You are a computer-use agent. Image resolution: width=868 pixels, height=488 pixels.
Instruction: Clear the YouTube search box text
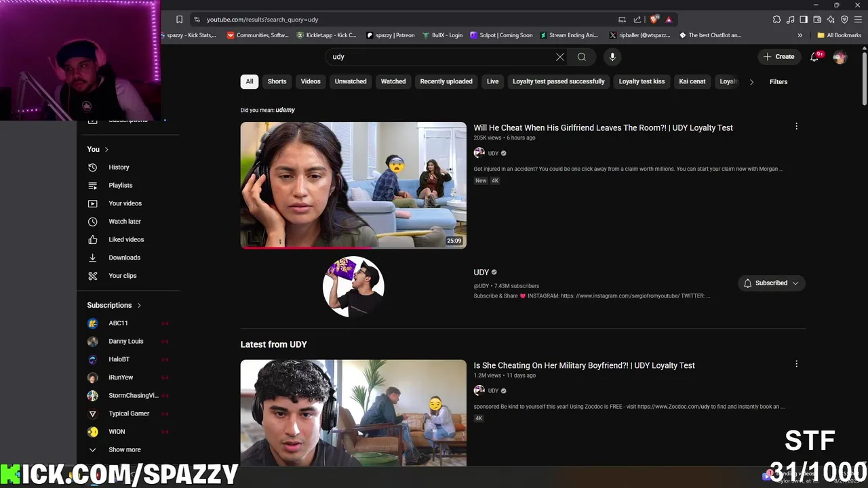pyautogui.click(x=559, y=57)
